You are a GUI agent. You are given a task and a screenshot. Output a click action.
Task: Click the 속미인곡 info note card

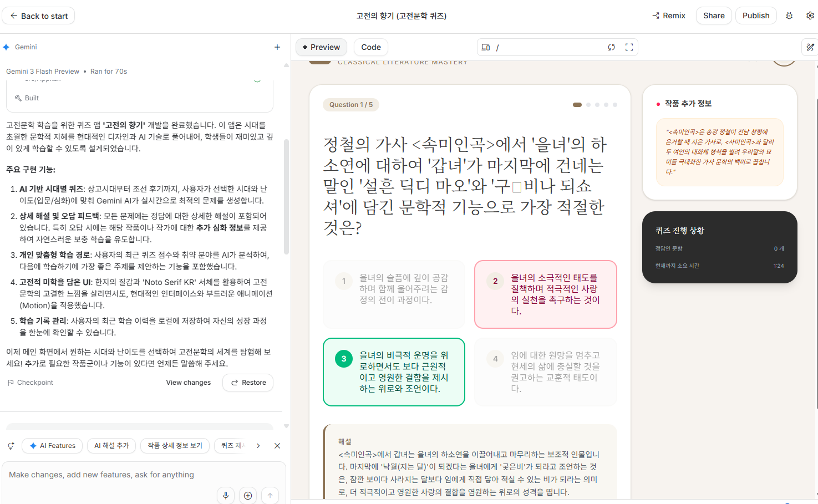[x=720, y=152]
